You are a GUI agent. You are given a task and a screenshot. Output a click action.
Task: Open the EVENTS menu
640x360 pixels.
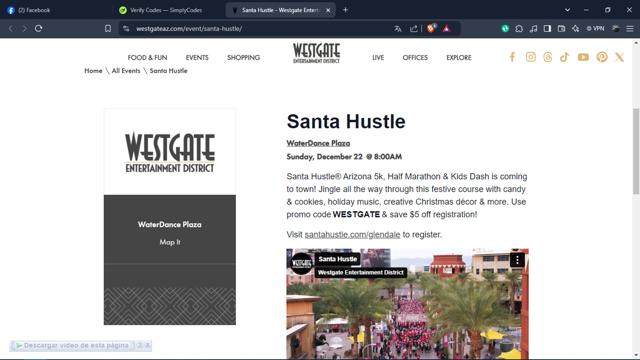click(x=197, y=58)
